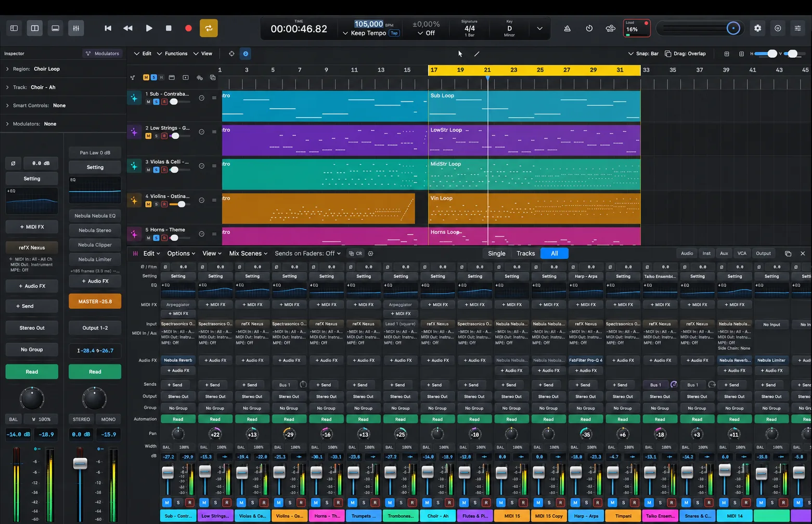
Task: Start playback with the Play button
Action: click(x=149, y=28)
